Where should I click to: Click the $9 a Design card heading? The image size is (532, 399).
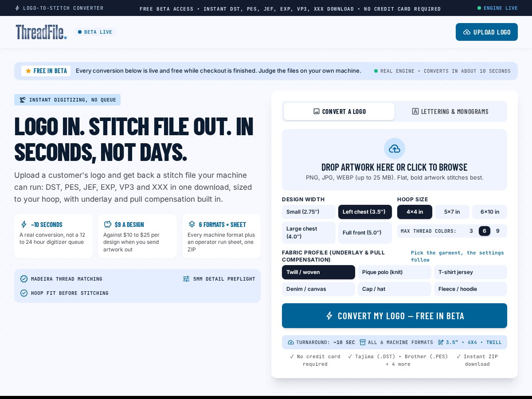pyautogui.click(x=129, y=224)
